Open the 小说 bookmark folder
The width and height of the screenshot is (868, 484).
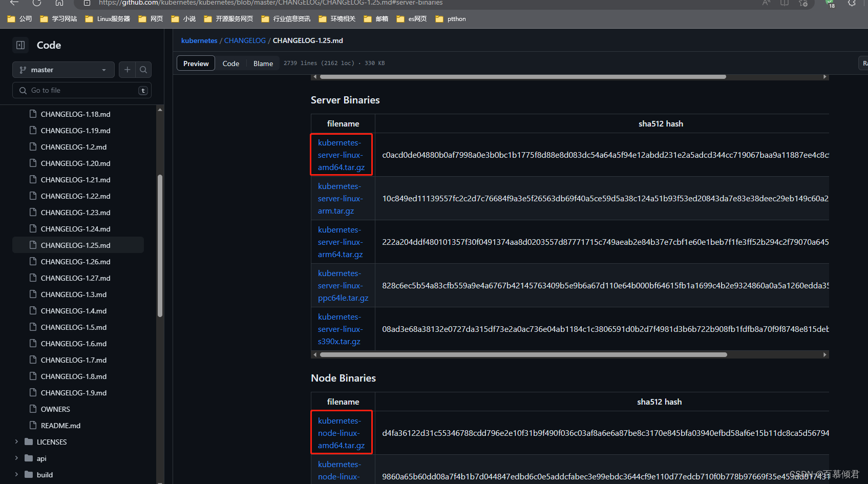[x=183, y=19]
